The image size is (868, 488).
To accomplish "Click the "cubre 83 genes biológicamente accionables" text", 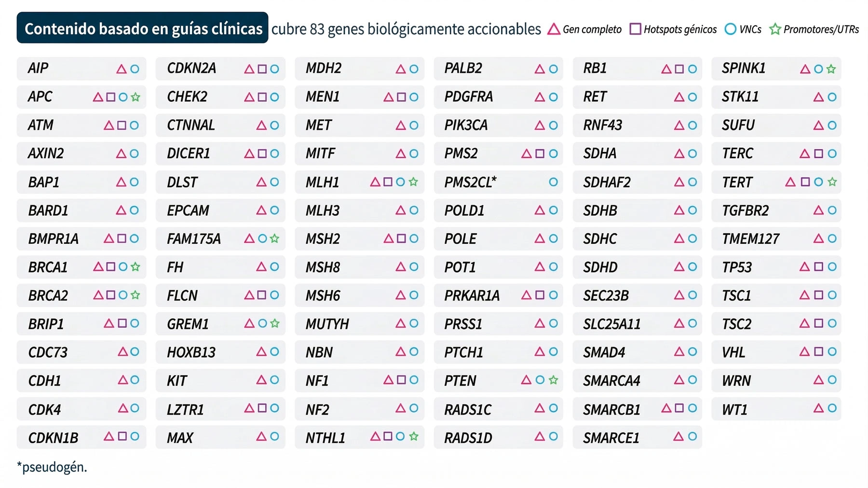I will pyautogui.click(x=406, y=29).
